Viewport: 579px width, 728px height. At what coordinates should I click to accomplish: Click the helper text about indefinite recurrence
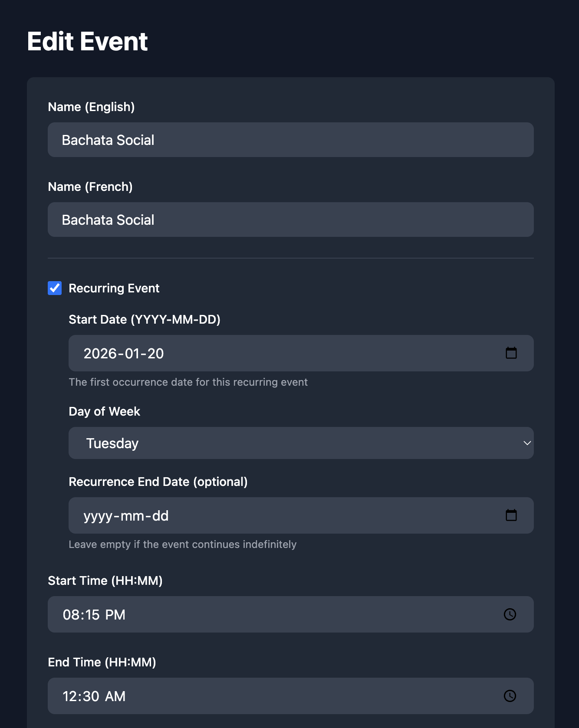pos(182,544)
